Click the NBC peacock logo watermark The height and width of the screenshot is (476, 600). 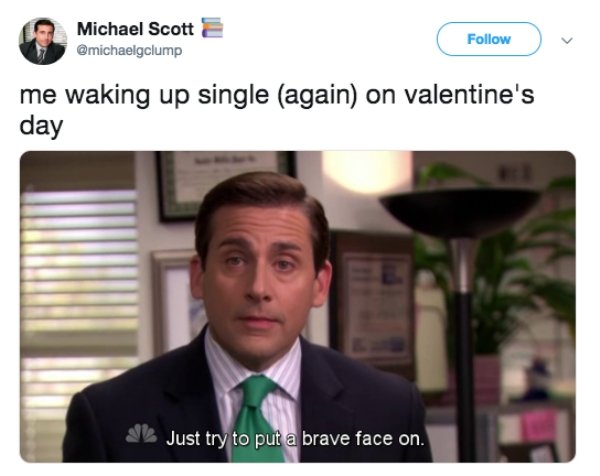pyautogui.click(x=141, y=434)
